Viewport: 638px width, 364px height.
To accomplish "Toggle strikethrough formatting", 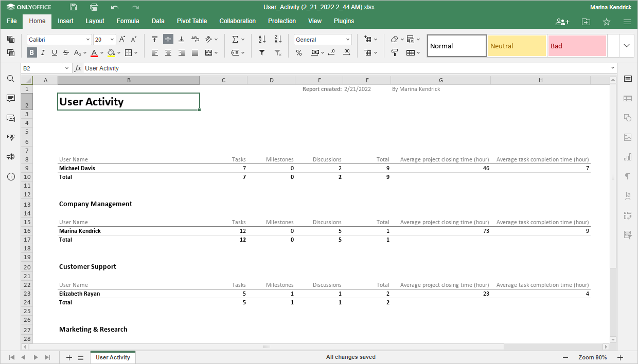I will click(65, 52).
